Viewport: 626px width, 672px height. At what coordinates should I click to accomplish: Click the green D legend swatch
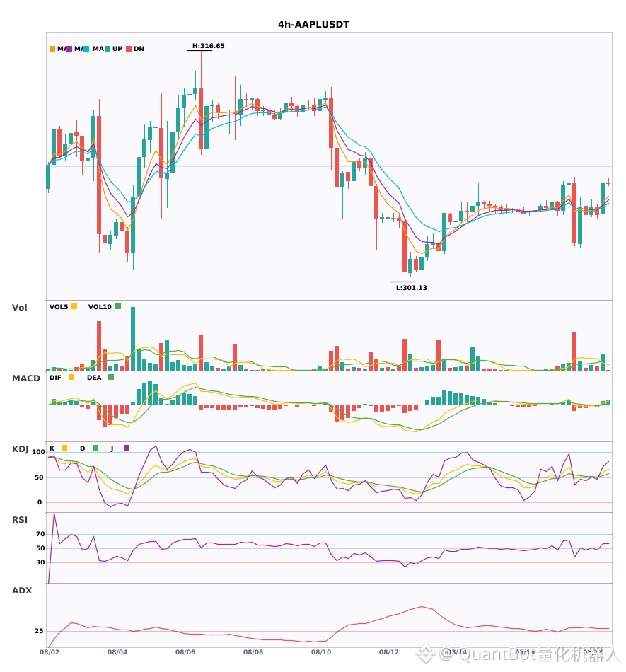pos(95,448)
